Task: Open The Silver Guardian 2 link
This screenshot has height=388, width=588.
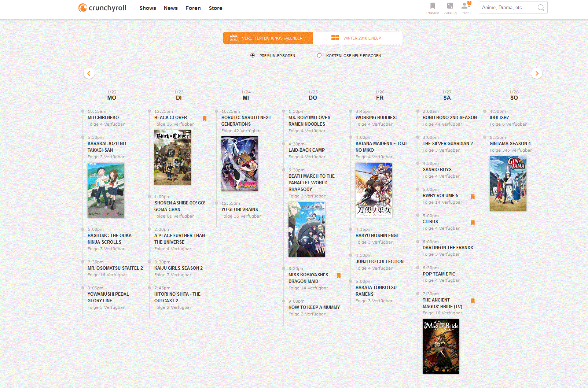Action: (x=448, y=144)
